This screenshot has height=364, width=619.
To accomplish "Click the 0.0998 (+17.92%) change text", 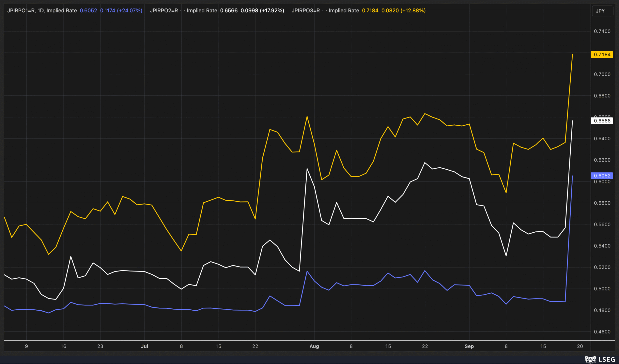I will coord(262,11).
